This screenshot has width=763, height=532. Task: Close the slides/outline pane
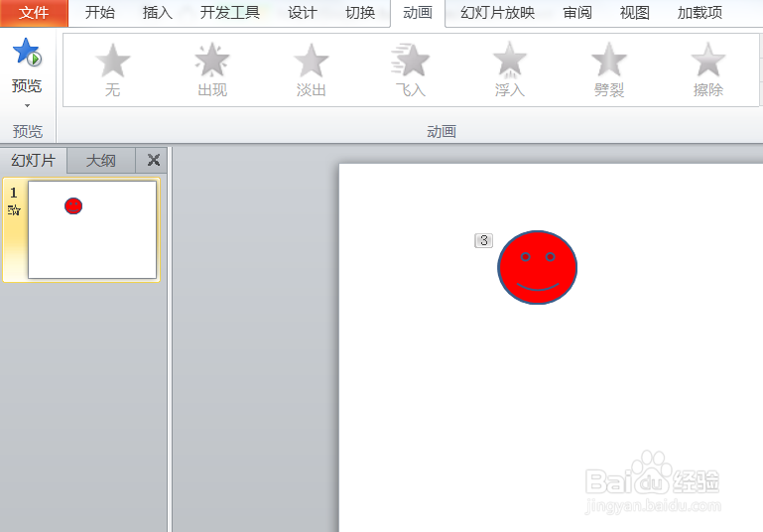click(x=153, y=160)
